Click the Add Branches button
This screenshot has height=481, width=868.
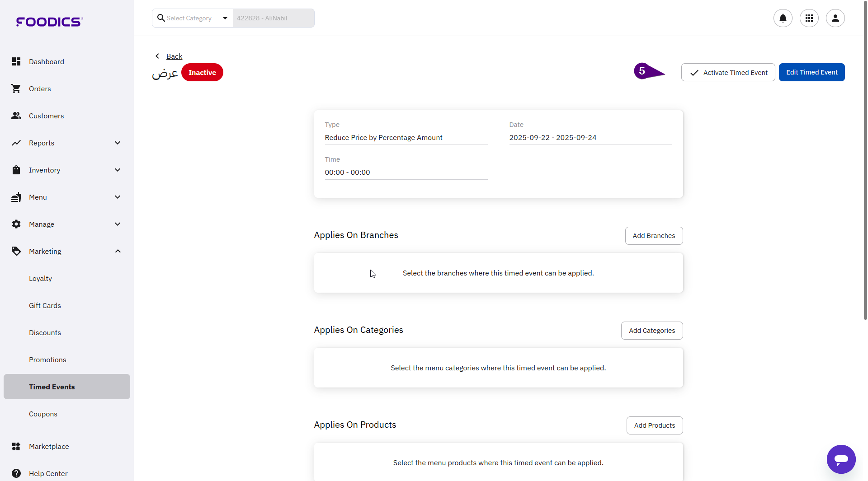tap(654, 236)
